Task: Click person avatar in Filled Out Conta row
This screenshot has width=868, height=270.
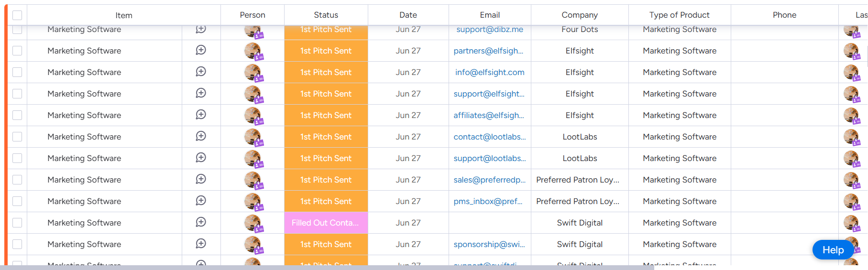Action: pos(253,223)
